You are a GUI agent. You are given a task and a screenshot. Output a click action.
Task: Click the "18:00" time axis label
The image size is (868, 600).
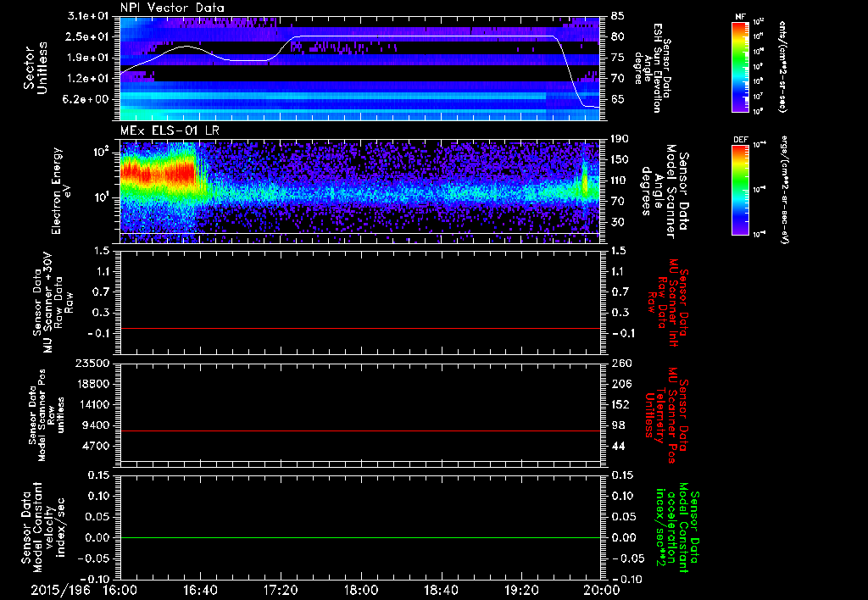pyautogui.click(x=361, y=590)
